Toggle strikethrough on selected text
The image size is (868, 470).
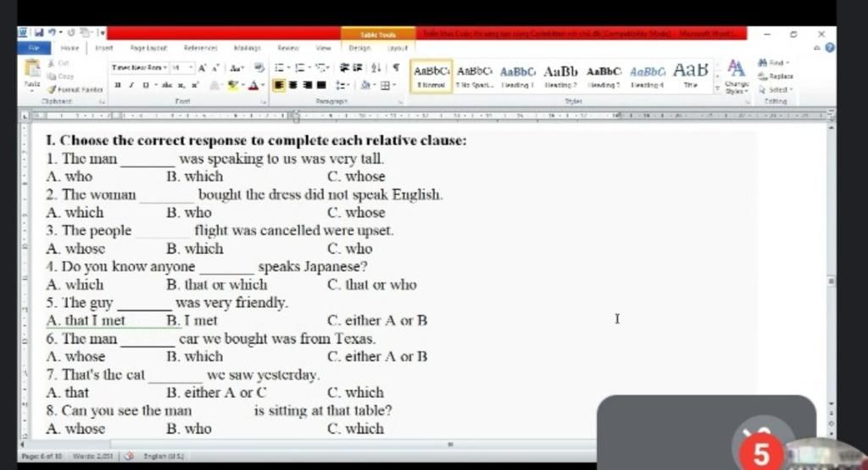167,86
